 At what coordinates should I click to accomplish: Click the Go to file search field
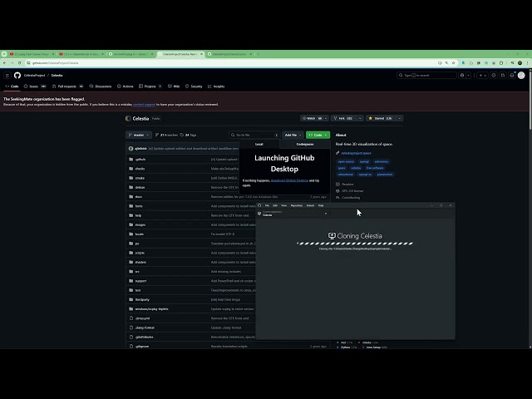pos(254,135)
